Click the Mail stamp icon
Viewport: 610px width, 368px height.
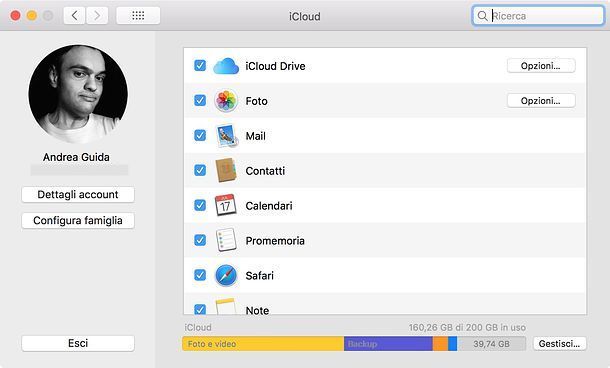[x=226, y=136]
